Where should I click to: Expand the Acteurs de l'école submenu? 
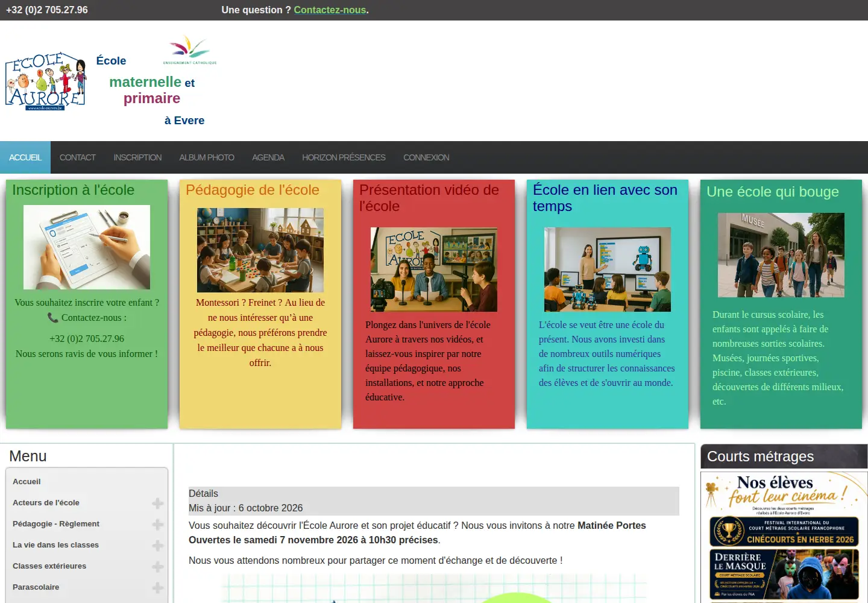(x=158, y=503)
